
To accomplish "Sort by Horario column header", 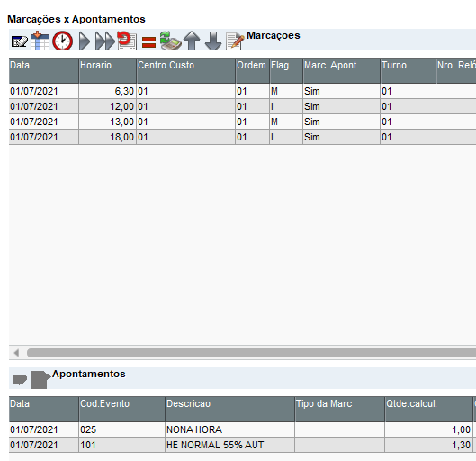I will coord(107,70).
